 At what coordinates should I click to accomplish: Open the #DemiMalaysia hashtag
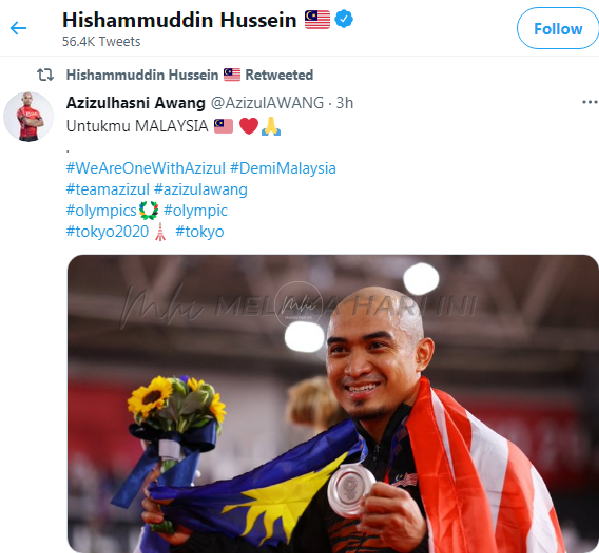click(x=283, y=168)
